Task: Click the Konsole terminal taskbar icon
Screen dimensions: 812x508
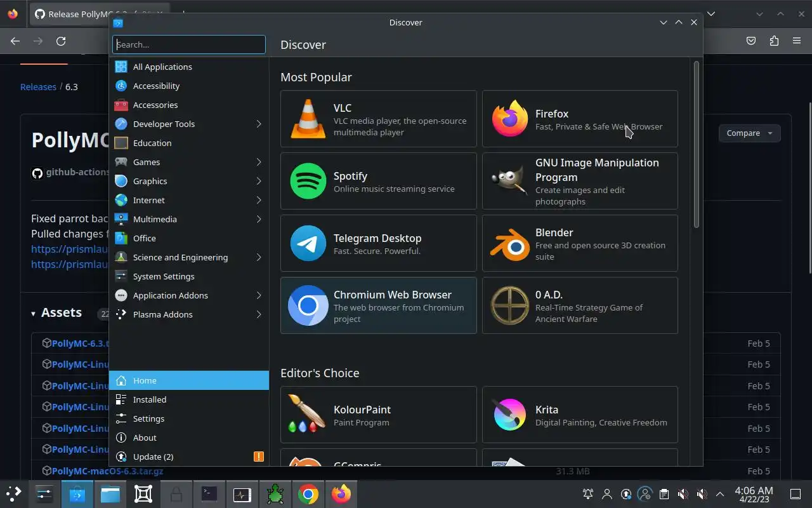Action: tap(209, 494)
